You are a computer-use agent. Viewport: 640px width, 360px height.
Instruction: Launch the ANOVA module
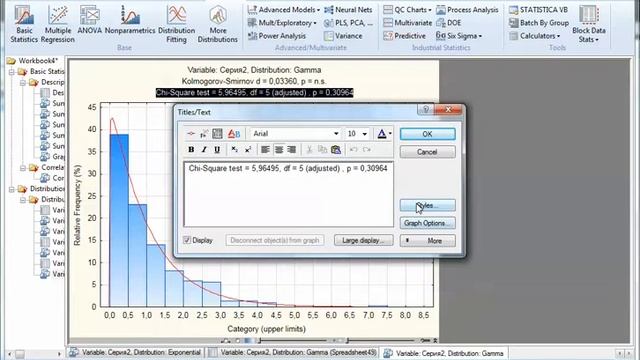89,20
